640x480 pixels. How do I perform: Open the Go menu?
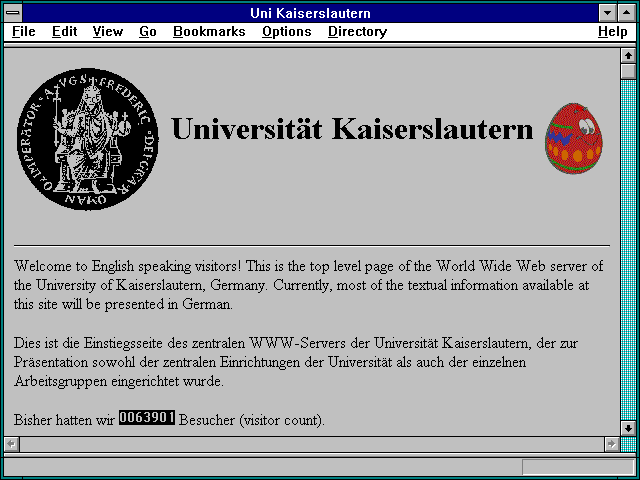tap(148, 32)
